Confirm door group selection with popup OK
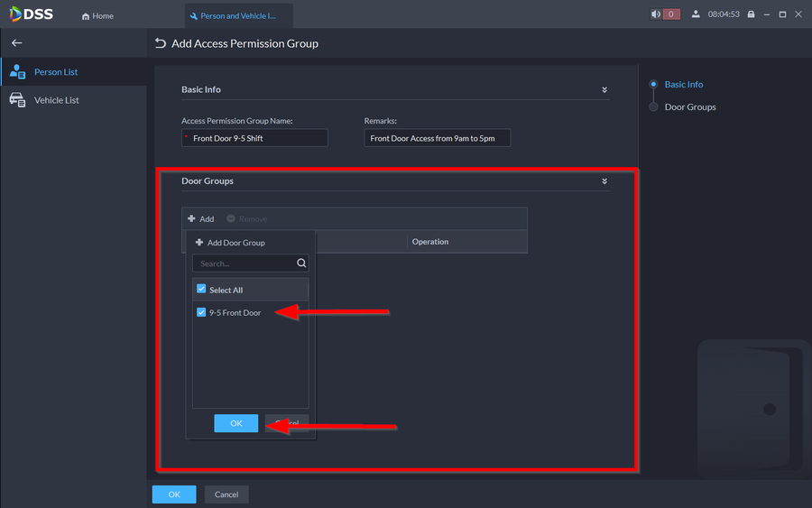Image resolution: width=812 pixels, height=508 pixels. pos(235,423)
